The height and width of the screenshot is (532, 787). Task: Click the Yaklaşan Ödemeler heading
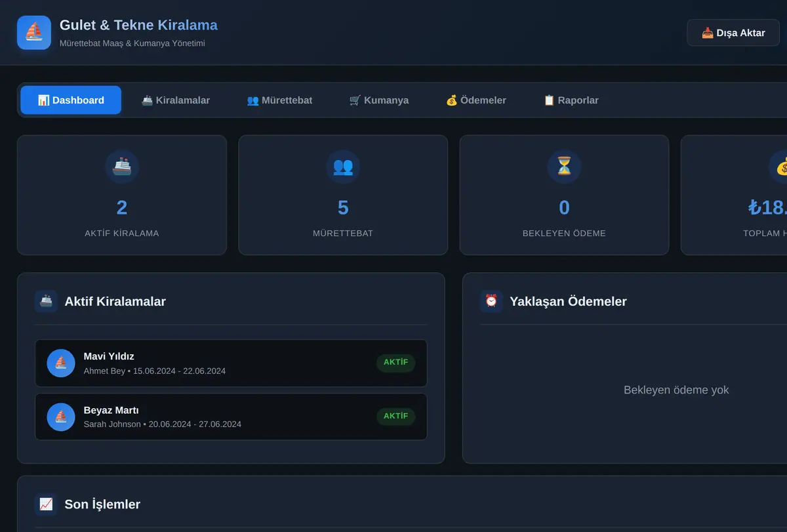568,302
